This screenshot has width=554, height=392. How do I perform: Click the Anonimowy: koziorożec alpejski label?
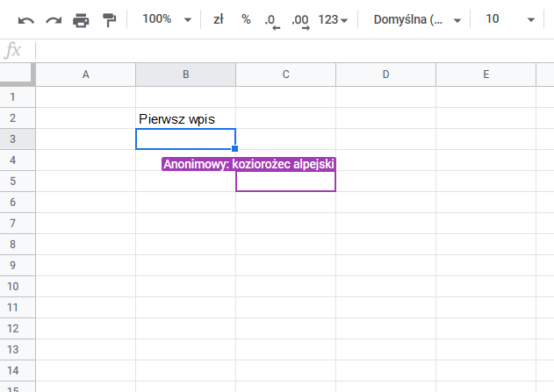click(249, 164)
